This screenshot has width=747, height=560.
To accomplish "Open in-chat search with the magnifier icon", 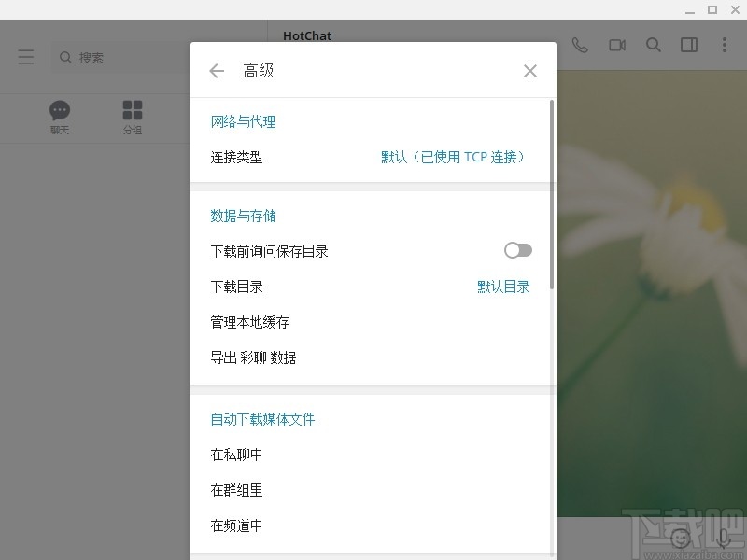I will pos(654,44).
